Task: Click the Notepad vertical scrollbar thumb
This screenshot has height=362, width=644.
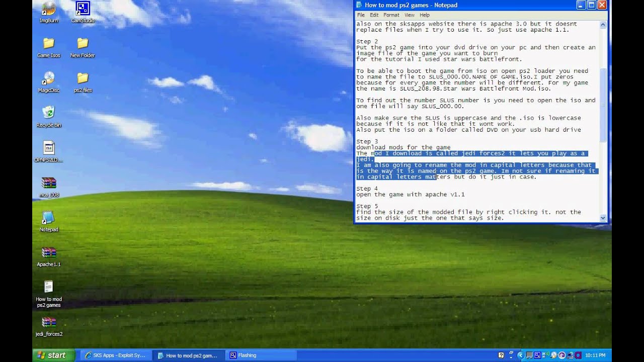Action: (x=603, y=105)
